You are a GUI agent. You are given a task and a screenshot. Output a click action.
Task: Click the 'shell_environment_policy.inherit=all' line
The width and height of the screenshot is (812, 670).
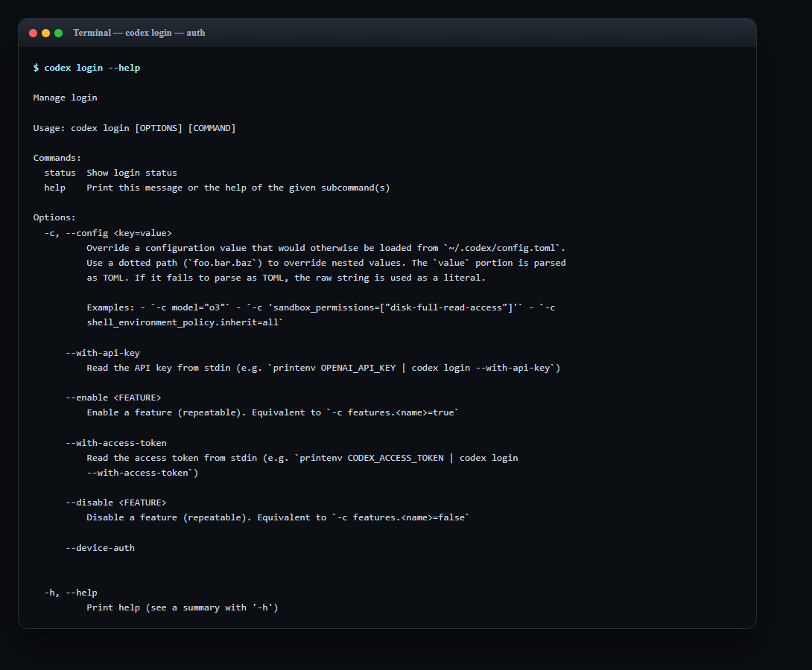(185, 322)
